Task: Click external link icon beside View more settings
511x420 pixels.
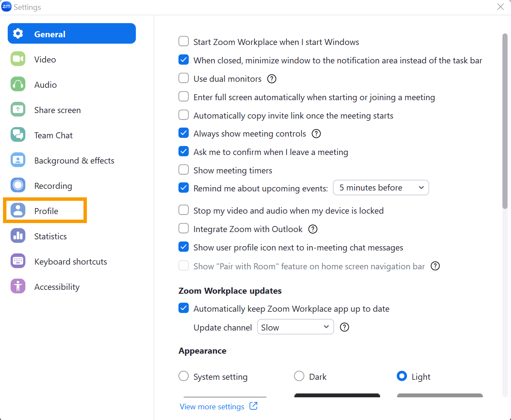Action: [x=253, y=406]
